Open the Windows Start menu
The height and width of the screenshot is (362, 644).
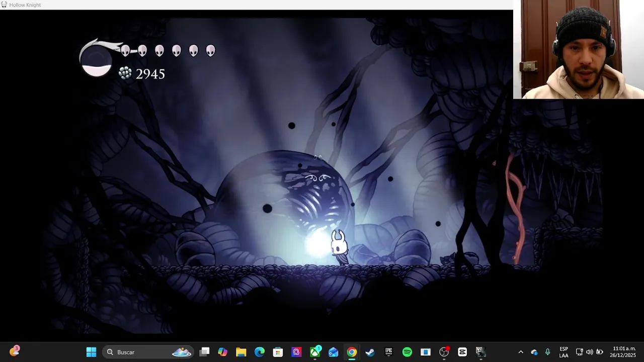click(91, 352)
